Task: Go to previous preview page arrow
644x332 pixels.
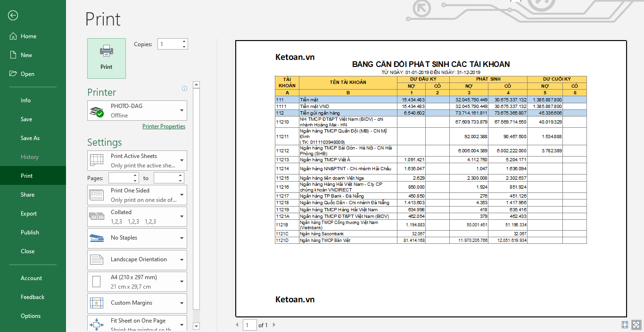Action: pos(237,325)
